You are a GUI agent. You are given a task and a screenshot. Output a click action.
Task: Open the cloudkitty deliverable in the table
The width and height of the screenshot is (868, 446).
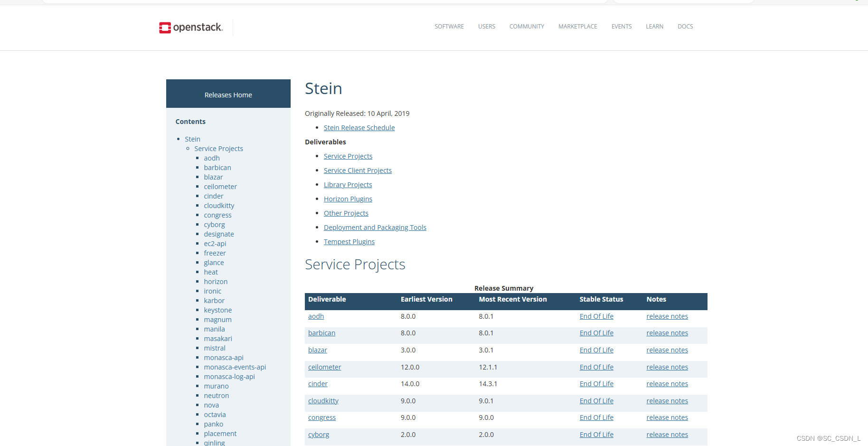point(323,401)
